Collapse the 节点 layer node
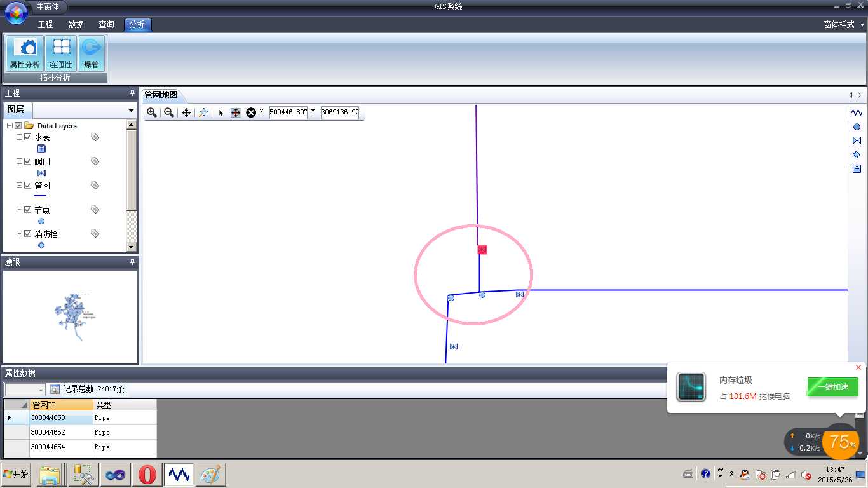 pos(19,209)
